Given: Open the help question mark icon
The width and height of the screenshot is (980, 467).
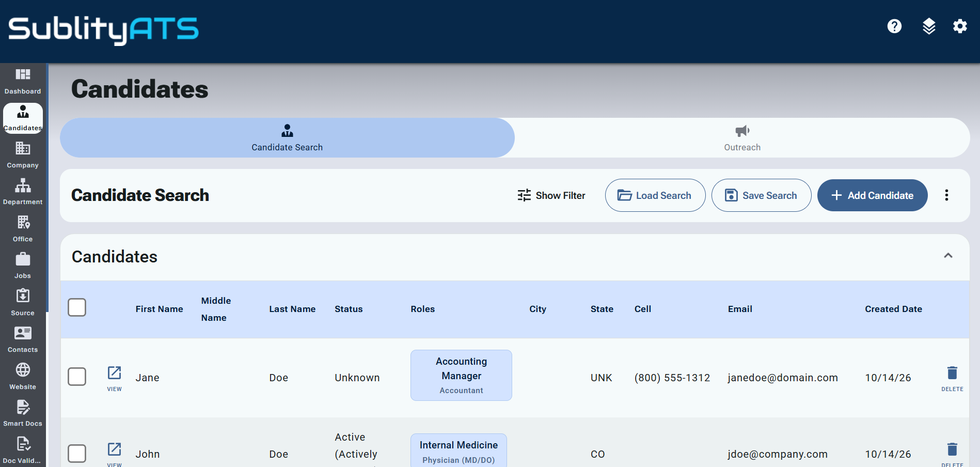Looking at the screenshot, I should click(894, 26).
